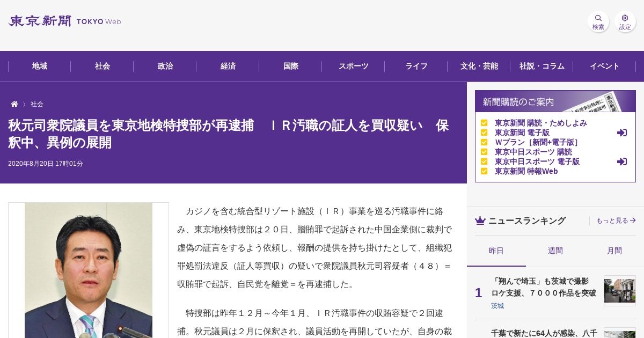Click the 茨城 tag under first ranking

pyautogui.click(x=497, y=306)
